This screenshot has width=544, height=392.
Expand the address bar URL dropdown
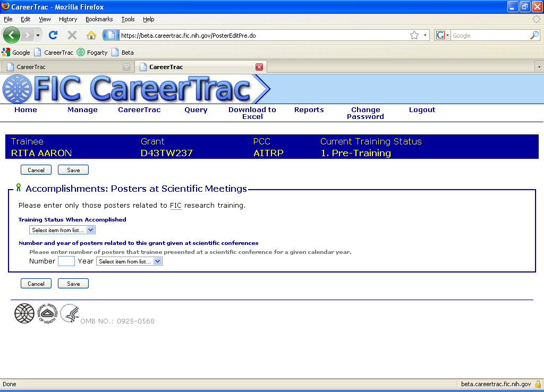coord(426,35)
